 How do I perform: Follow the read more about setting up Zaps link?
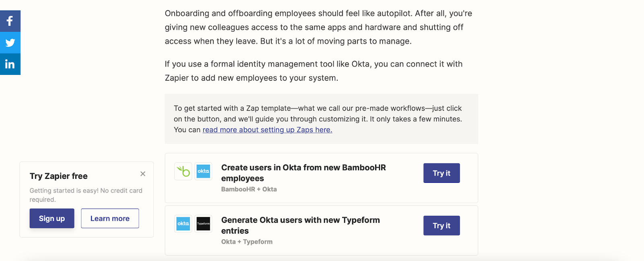(x=267, y=130)
